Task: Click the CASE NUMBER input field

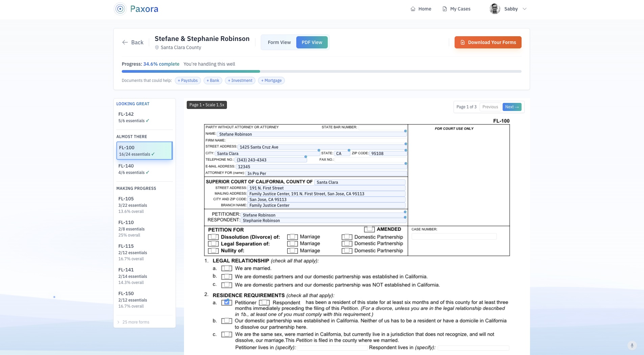Action: click(454, 237)
